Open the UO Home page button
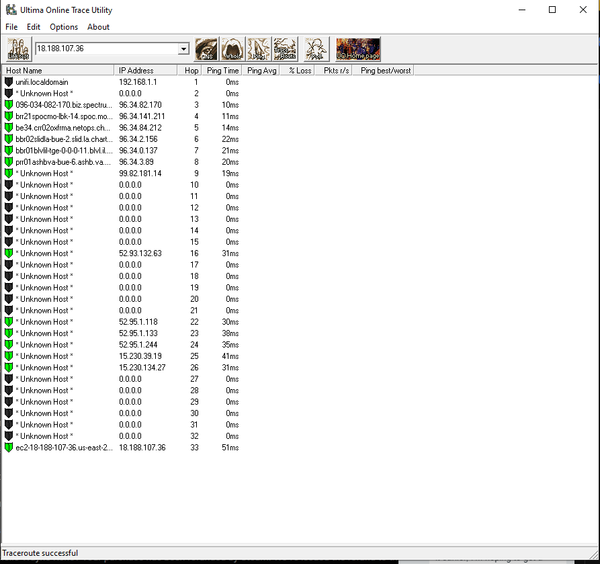This screenshot has height=564, width=600. pyautogui.click(x=358, y=49)
